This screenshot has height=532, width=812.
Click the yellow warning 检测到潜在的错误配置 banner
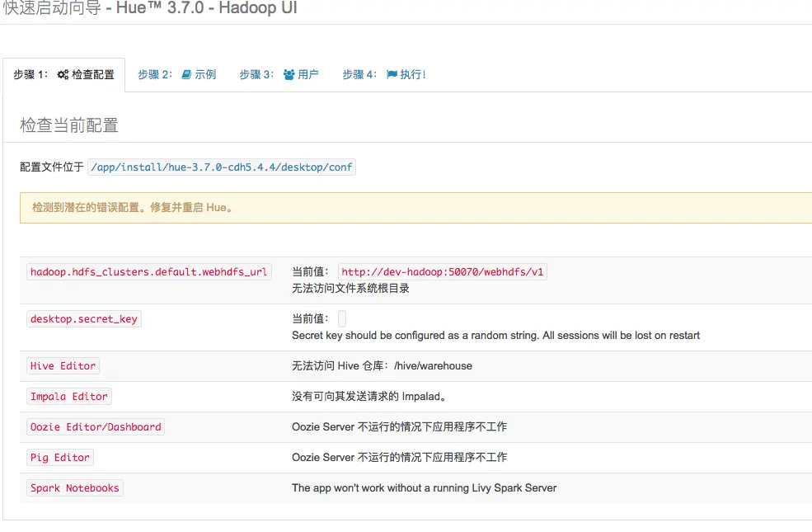[415, 208]
